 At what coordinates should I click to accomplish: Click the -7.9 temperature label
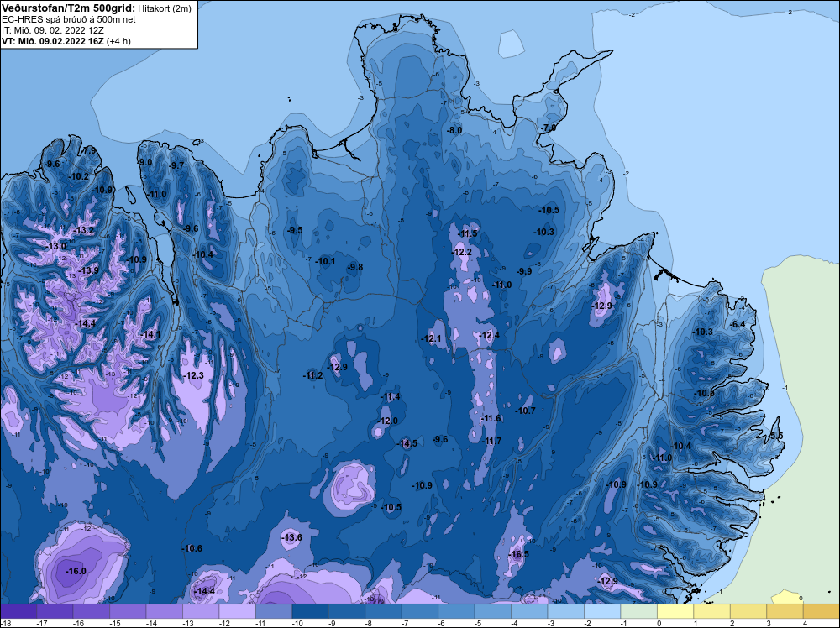89,150
